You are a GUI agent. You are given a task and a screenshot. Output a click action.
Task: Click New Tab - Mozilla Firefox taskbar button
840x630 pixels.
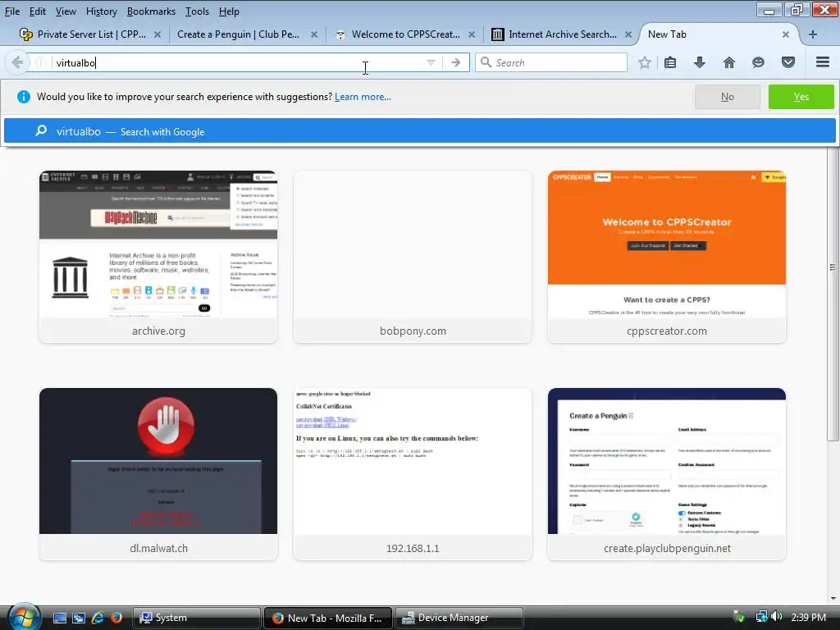328,618
